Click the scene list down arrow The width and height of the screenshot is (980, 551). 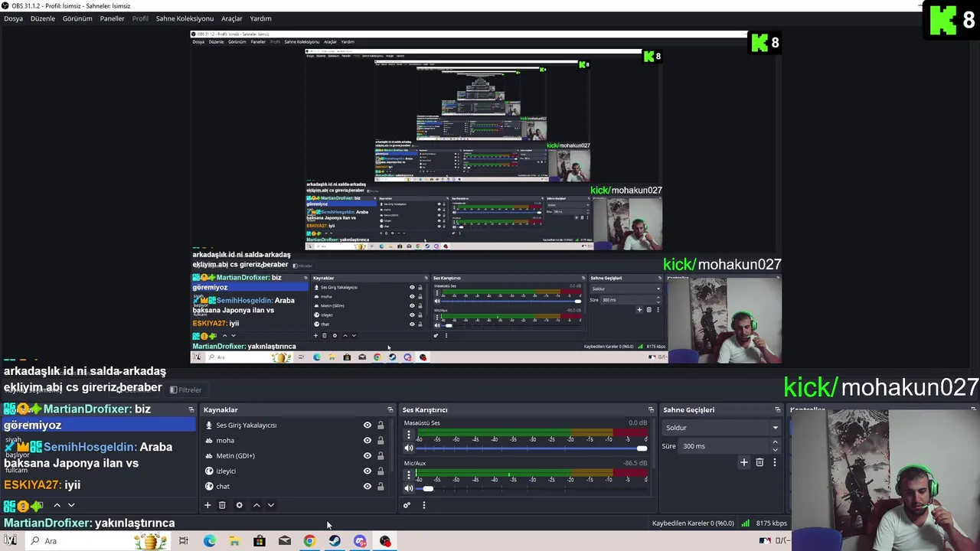[x=71, y=505]
